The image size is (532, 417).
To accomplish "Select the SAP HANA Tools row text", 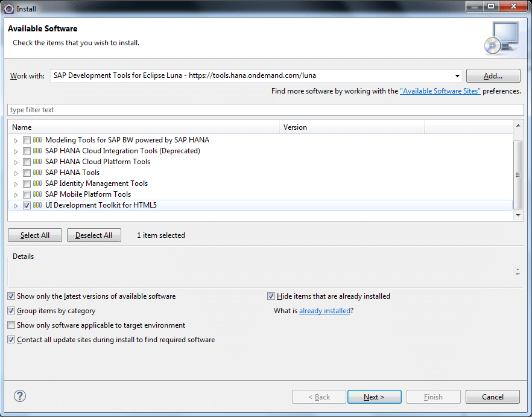I will [72, 173].
